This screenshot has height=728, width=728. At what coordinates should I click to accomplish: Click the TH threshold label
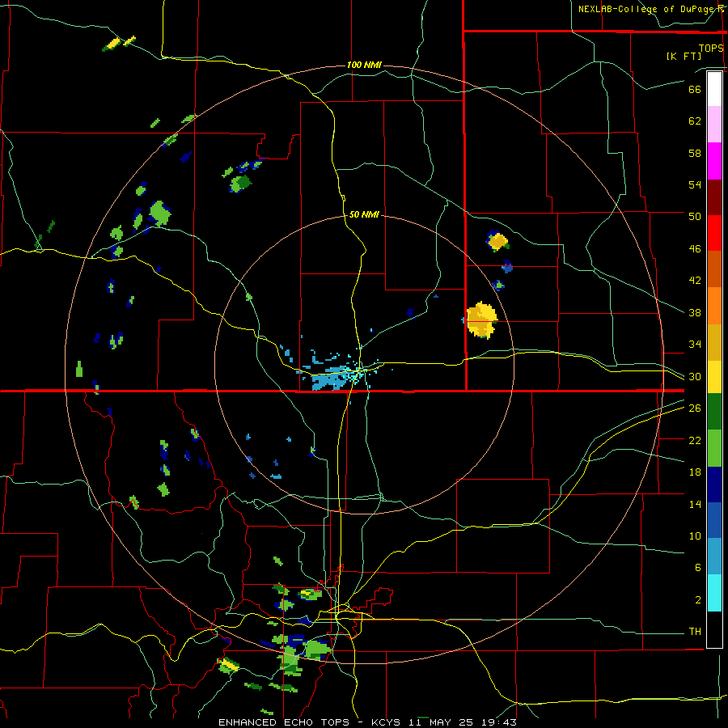coord(695,632)
